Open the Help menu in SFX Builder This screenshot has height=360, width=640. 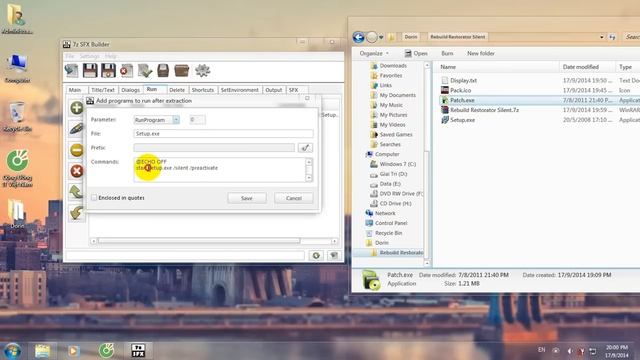point(111,56)
